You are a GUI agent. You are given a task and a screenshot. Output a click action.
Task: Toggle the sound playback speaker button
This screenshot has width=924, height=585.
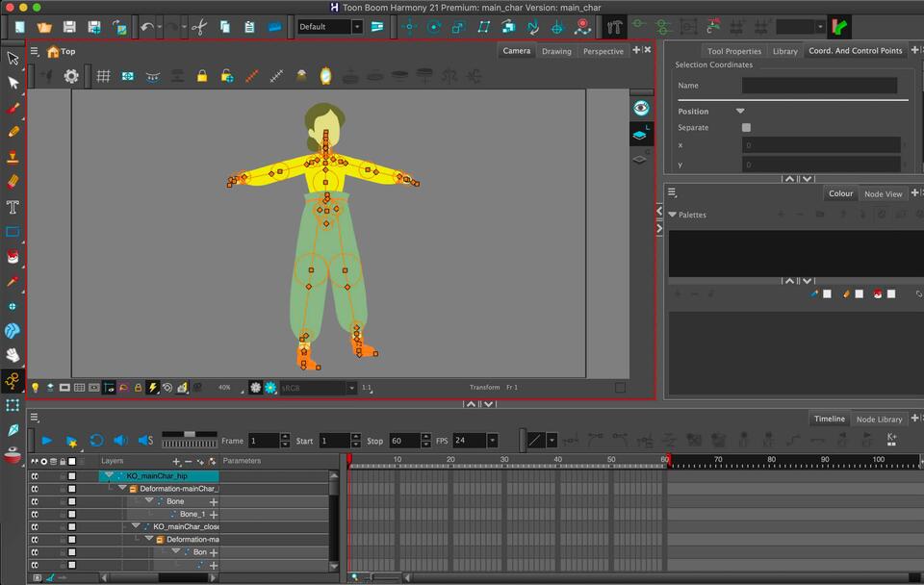120,441
